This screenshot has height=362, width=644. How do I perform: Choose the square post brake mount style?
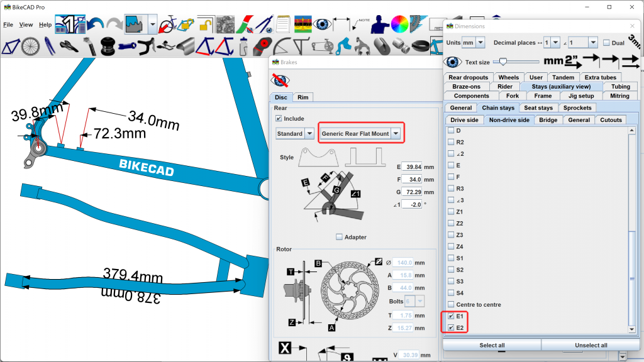point(365,157)
